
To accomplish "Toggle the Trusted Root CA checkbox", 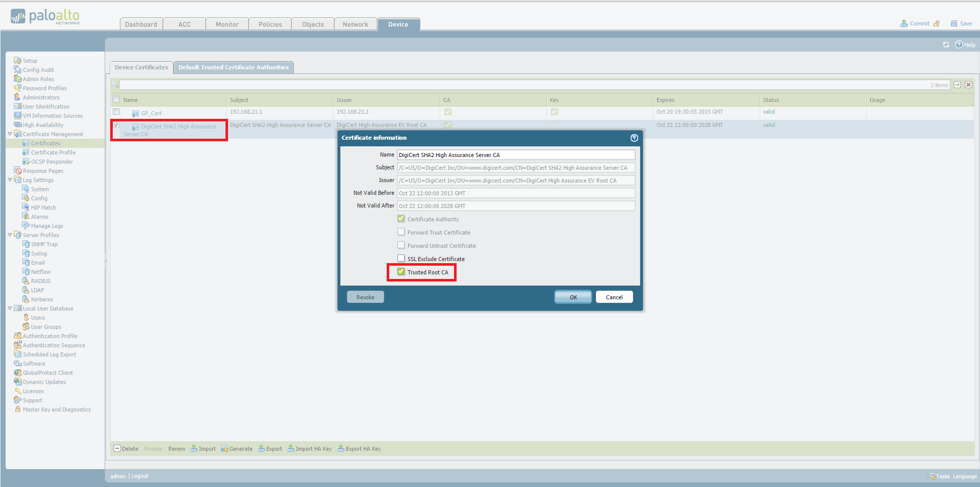I will (401, 272).
